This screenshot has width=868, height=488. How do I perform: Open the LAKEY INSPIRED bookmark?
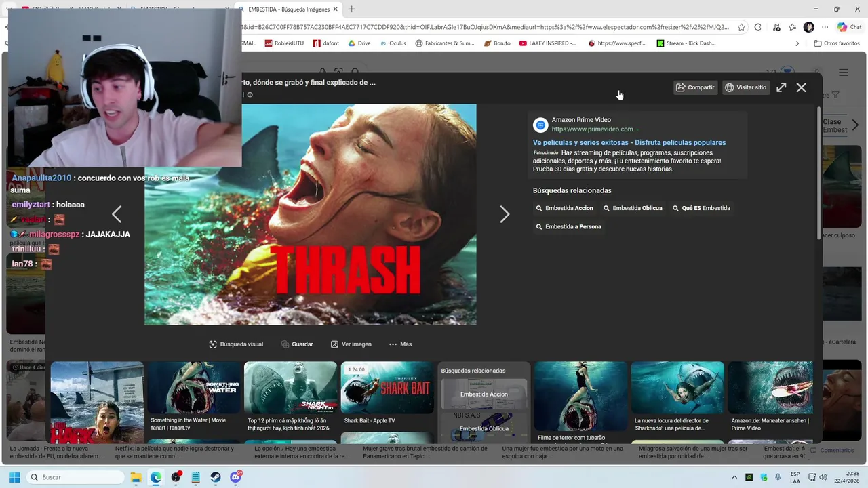(x=548, y=43)
